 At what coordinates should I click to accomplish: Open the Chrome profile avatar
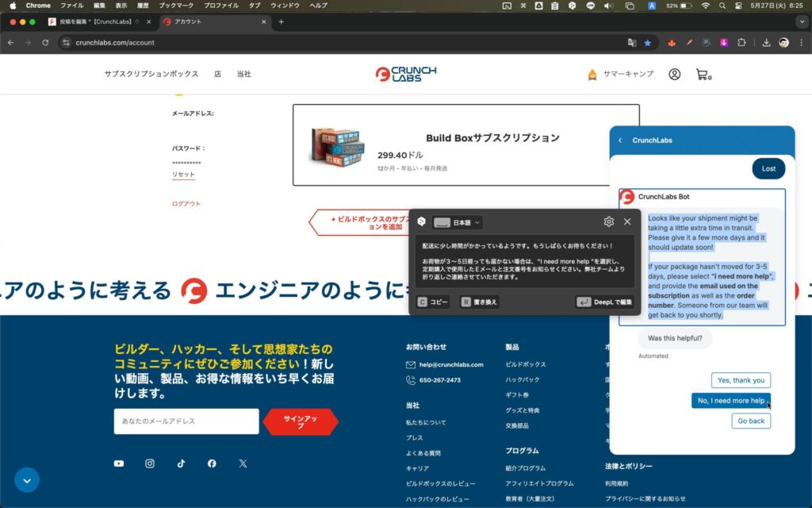(784, 43)
